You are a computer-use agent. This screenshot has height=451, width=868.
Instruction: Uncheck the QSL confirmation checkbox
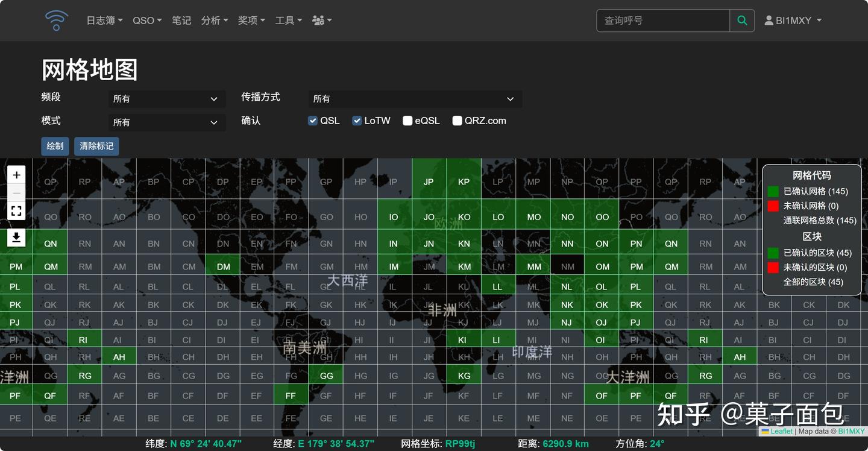[x=312, y=121]
